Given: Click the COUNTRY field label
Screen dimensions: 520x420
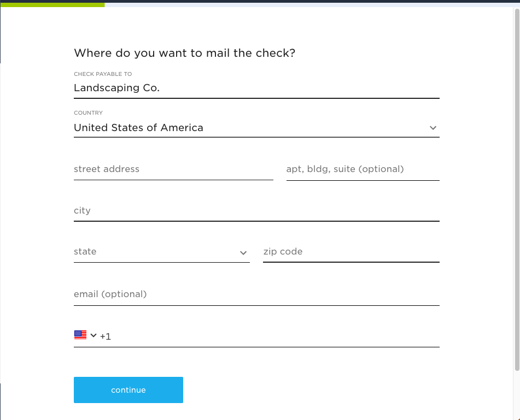Looking at the screenshot, I should click(88, 113).
